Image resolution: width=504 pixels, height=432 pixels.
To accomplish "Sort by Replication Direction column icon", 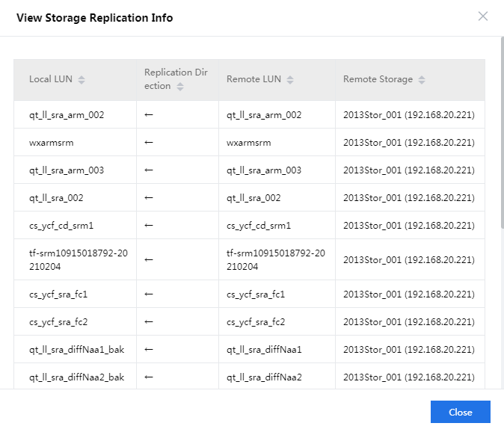I will (x=180, y=87).
